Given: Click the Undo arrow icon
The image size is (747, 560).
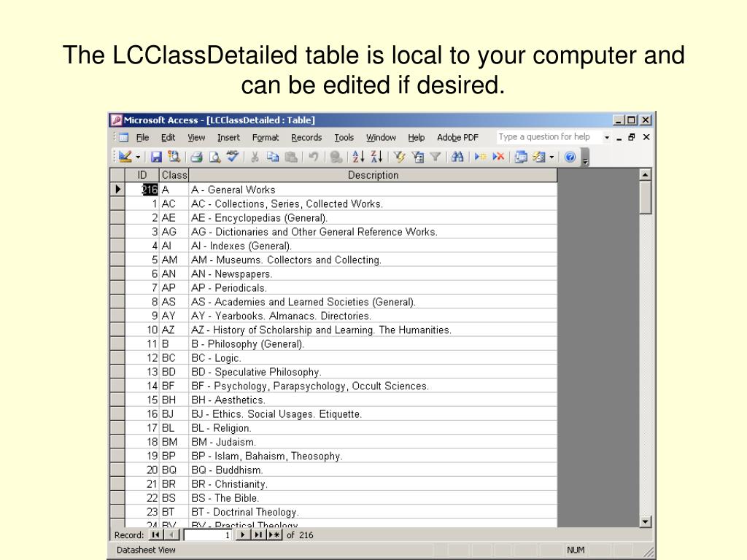Looking at the screenshot, I should coord(313,157).
